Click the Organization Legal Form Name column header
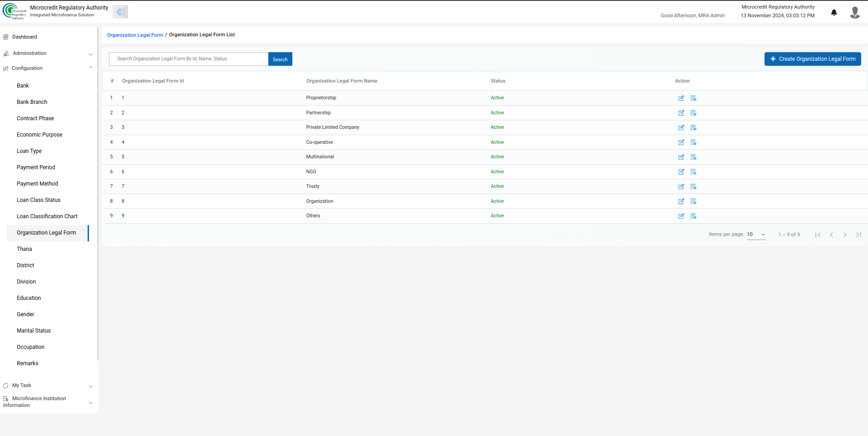Screen dimensions: 868x436 342,81
